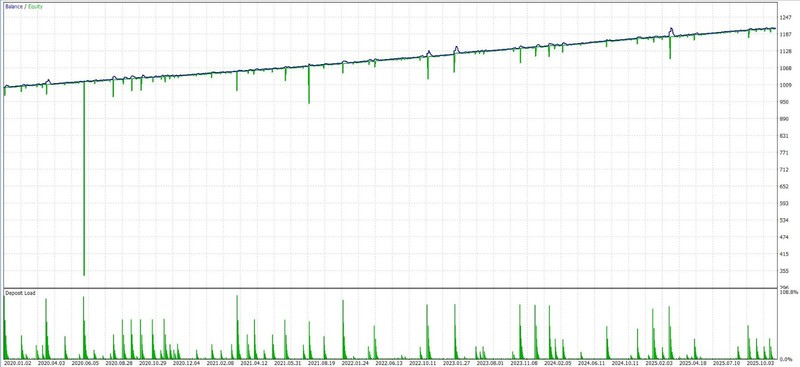The width and height of the screenshot is (800, 367).
Task: Click the 355 value on the price axis
Action: click(783, 271)
